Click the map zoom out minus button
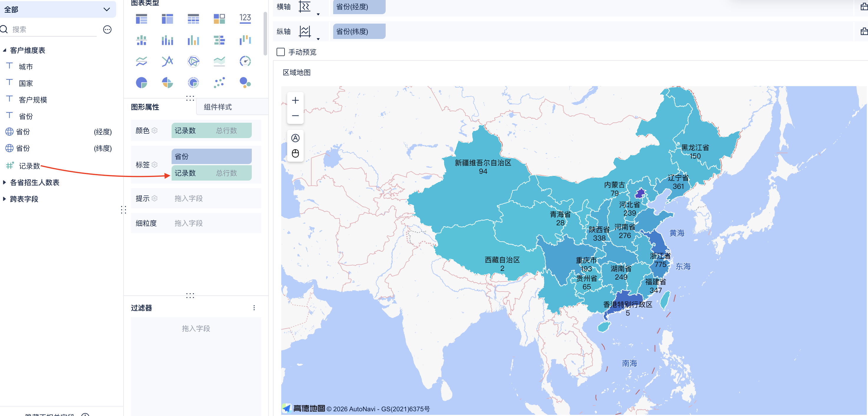The width and height of the screenshot is (868, 416). click(295, 116)
